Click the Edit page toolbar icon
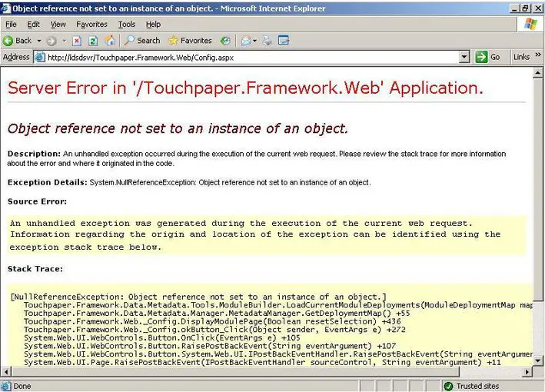The image size is (545, 392). pyautogui.click(x=284, y=40)
